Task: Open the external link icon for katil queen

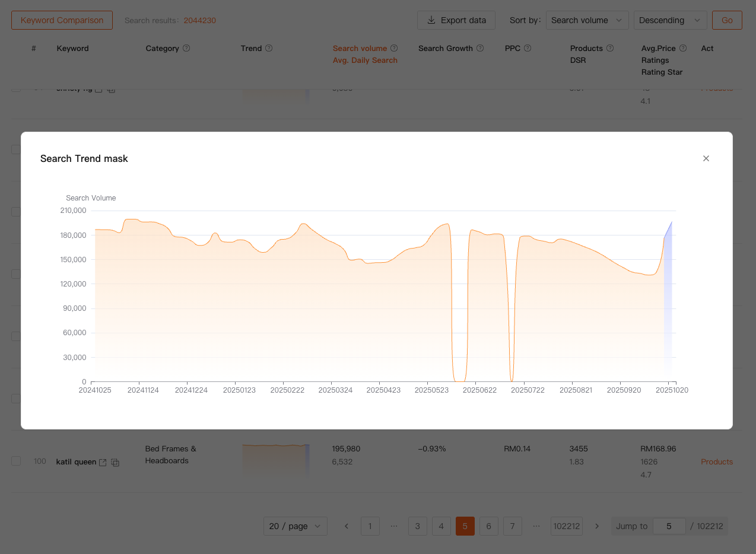Action: (103, 462)
